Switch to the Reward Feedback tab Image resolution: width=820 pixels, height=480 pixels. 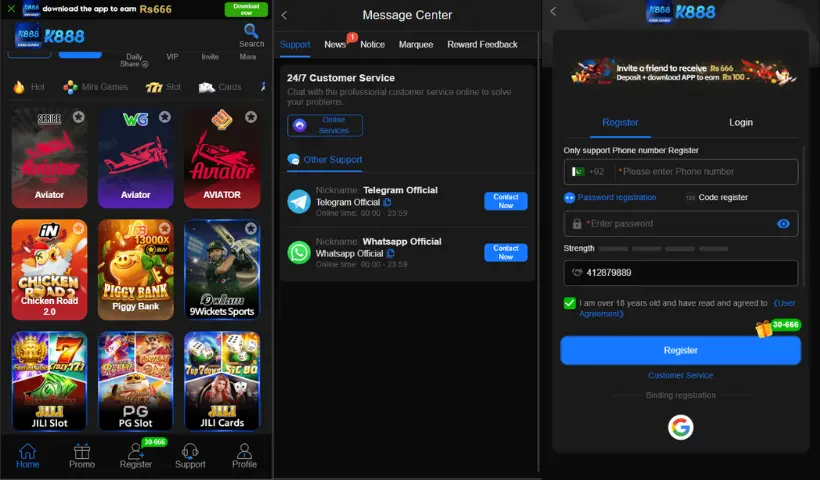[x=482, y=45]
